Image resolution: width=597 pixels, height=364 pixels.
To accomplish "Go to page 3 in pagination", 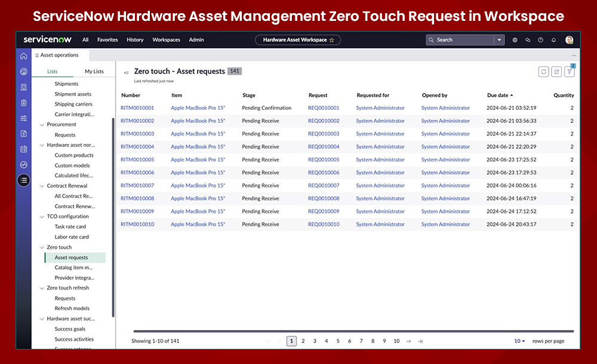I will 315,341.
